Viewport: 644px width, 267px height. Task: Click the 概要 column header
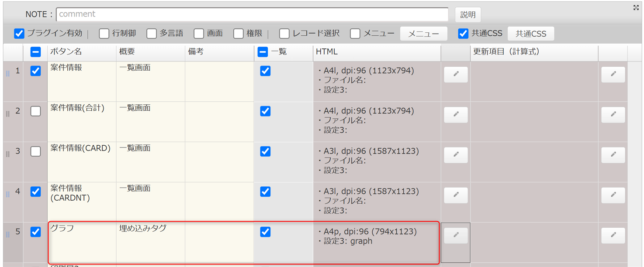151,52
